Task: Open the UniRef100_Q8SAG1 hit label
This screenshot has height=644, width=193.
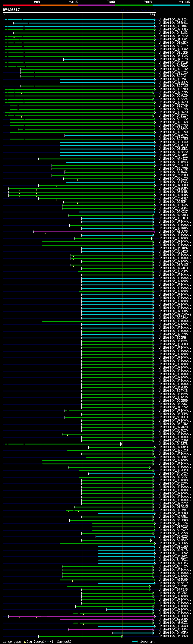Action: 173,23
